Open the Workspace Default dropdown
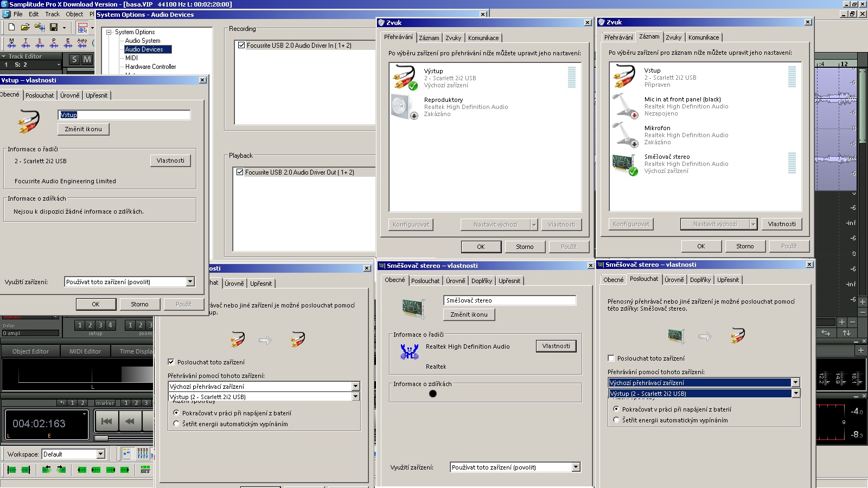This screenshot has height=488, width=868. [x=100, y=454]
